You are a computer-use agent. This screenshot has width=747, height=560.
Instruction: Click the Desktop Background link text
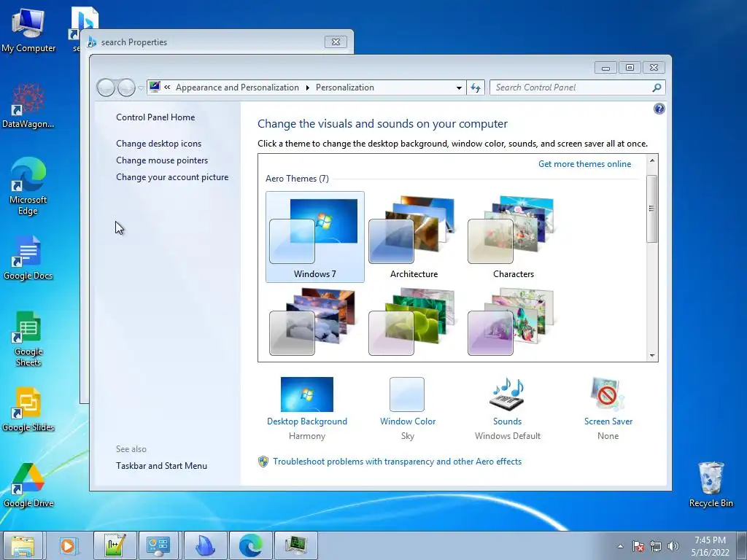point(307,421)
